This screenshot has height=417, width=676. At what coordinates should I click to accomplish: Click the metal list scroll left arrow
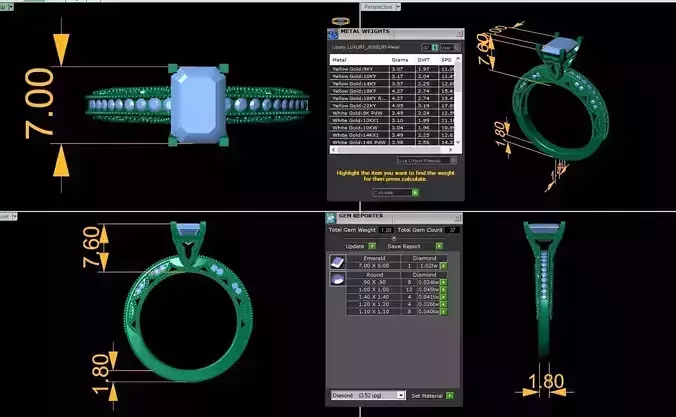[x=333, y=150]
